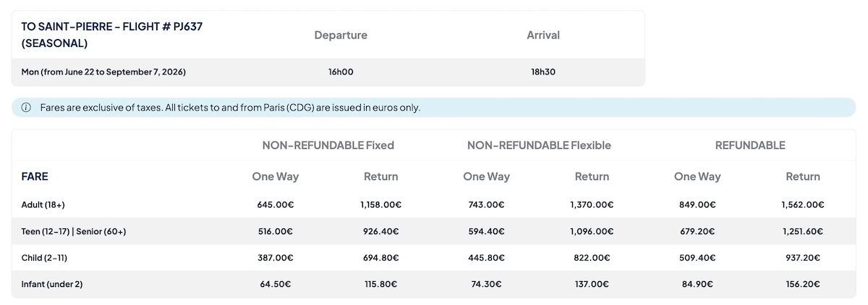Click the Departure column header
Image resolution: width=868 pixels, height=305 pixels.
point(341,35)
